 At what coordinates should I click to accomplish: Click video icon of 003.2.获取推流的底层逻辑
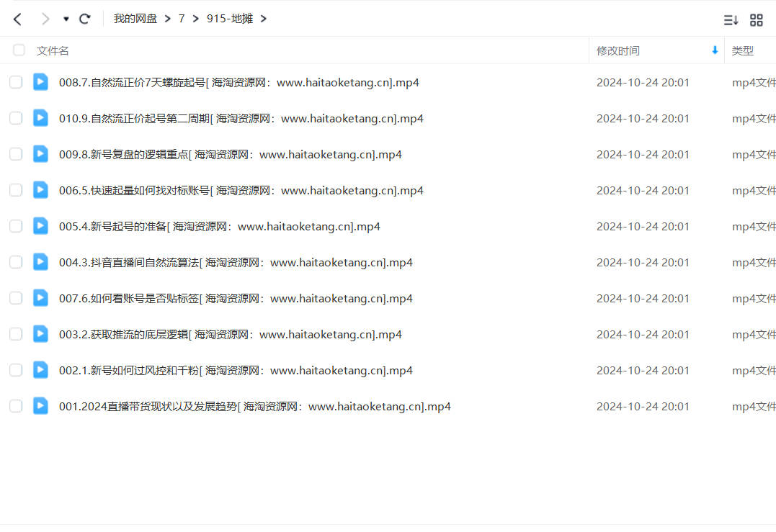point(40,334)
